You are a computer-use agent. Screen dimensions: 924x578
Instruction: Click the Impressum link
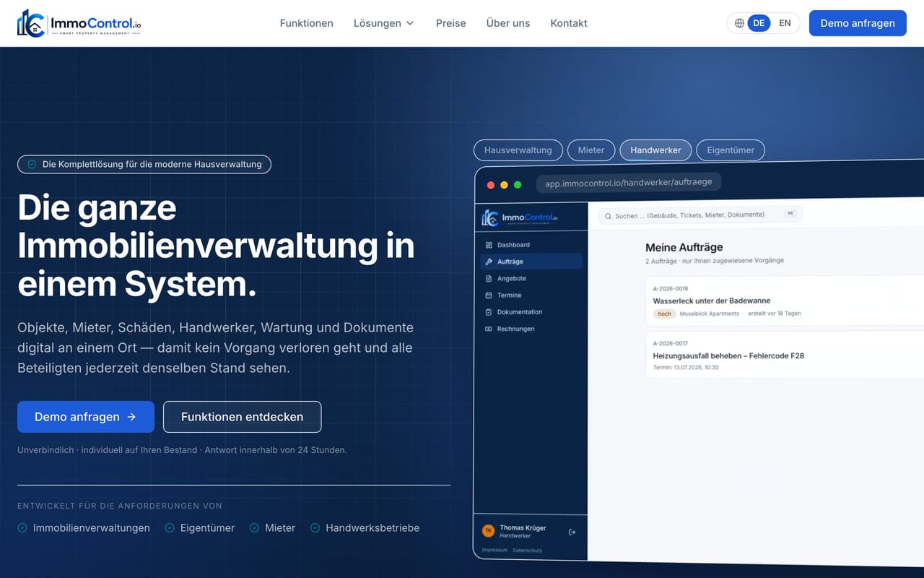click(495, 551)
